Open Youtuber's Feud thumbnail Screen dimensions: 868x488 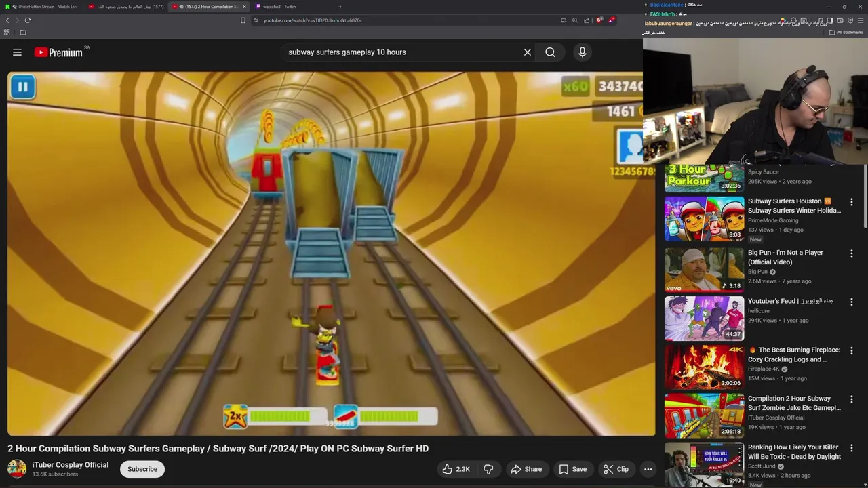pyautogui.click(x=704, y=318)
